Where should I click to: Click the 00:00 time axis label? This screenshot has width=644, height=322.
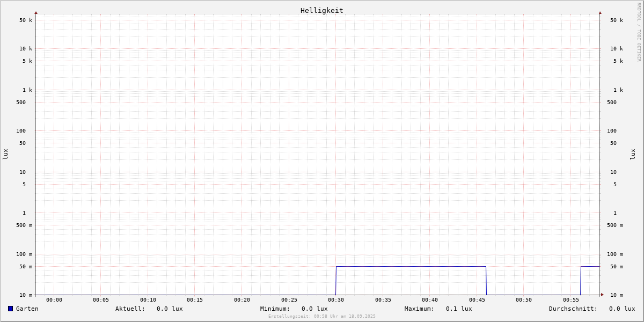(54, 300)
